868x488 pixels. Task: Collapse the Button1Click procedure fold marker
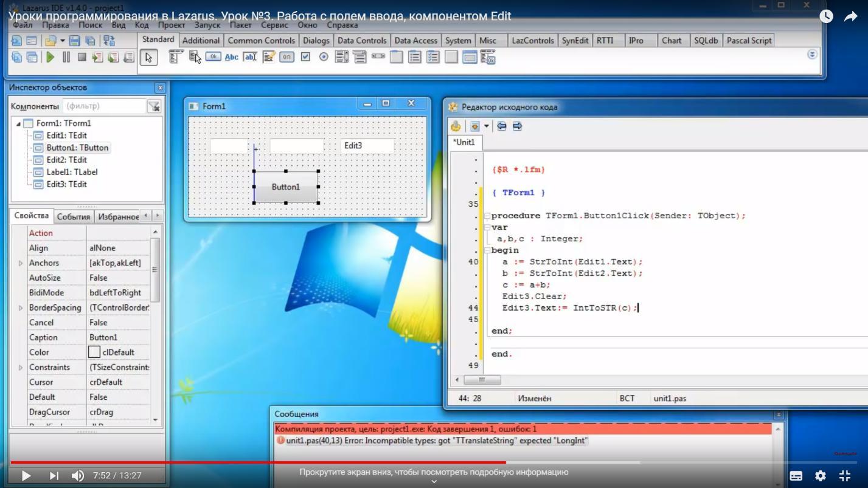(487, 216)
